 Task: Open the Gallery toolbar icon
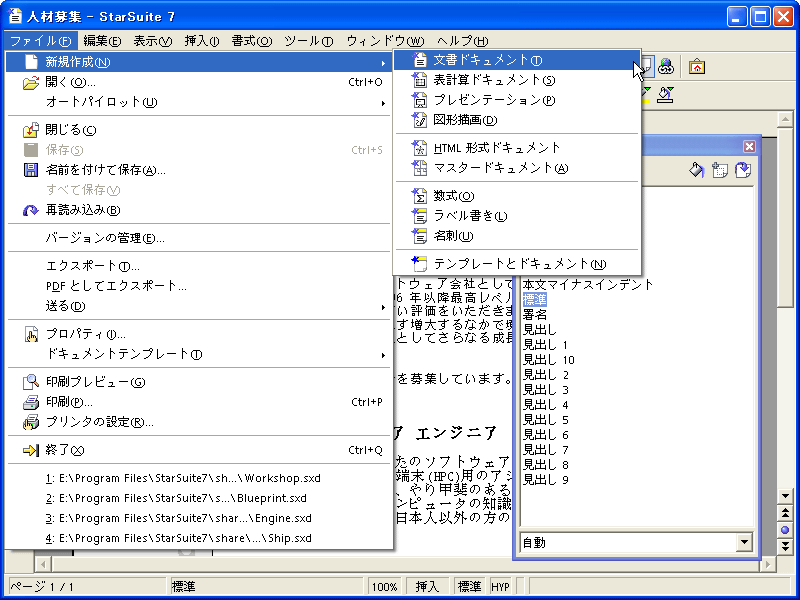click(x=697, y=66)
